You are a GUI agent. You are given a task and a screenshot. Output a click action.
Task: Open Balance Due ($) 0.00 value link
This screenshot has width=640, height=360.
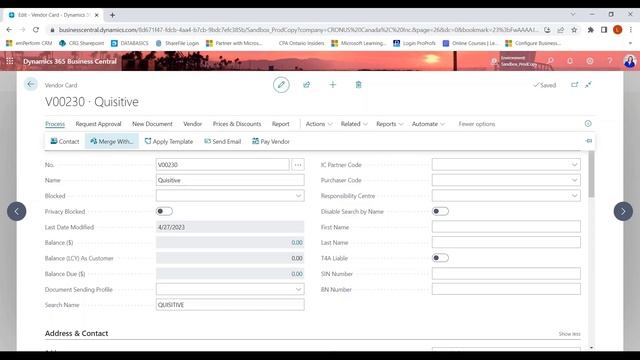[297, 274]
